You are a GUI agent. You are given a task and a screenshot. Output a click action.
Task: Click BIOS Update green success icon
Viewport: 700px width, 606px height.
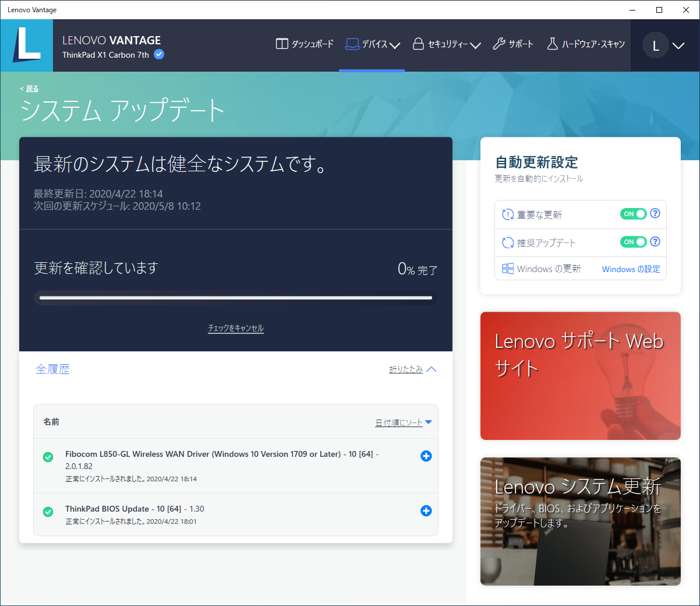tap(48, 512)
